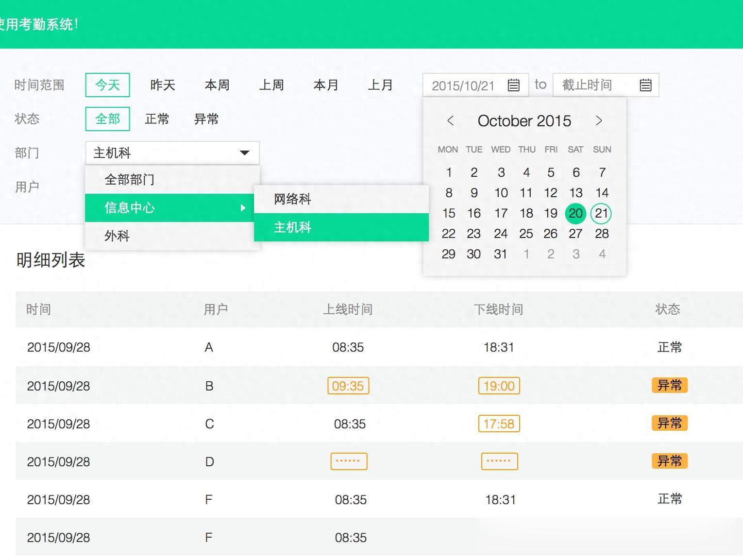Click the 上月 time range option
The width and height of the screenshot is (743, 560).
point(380,85)
